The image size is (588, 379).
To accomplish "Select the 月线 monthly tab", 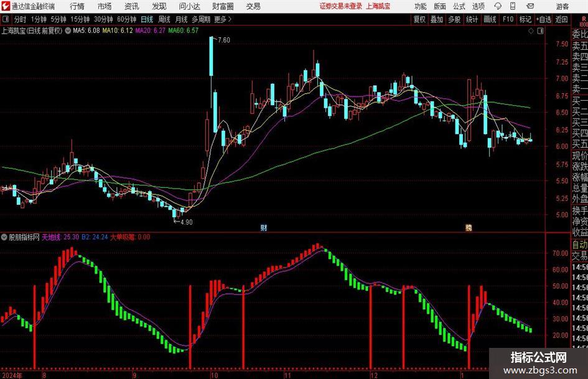I will tap(182, 19).
